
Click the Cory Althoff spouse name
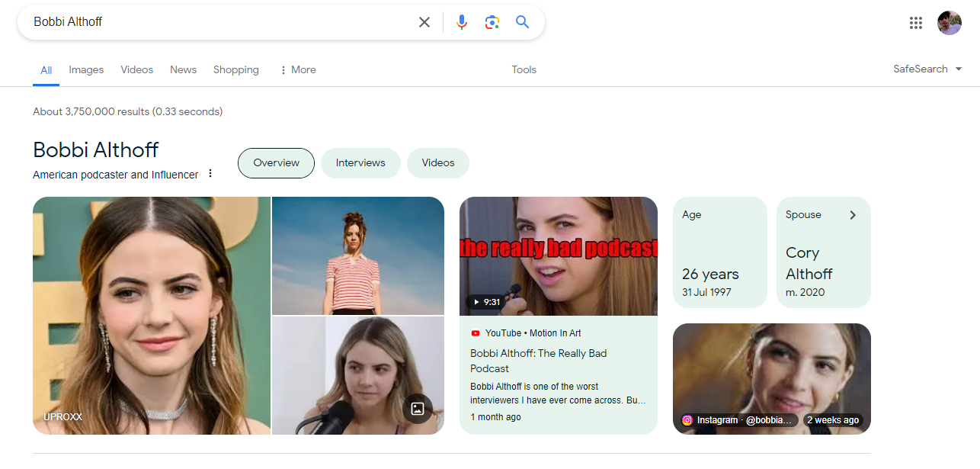(809, 263)
